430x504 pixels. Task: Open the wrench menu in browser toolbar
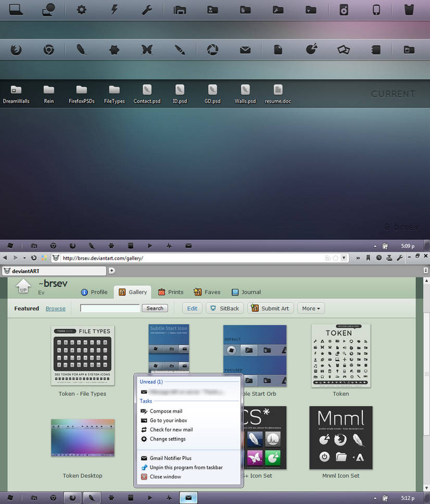pos(400,257)
